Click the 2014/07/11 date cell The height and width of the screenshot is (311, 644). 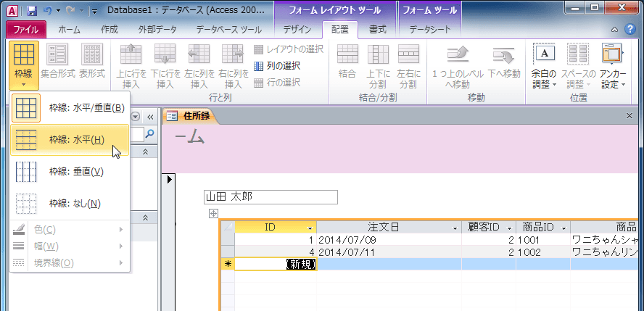click(389, 252)
